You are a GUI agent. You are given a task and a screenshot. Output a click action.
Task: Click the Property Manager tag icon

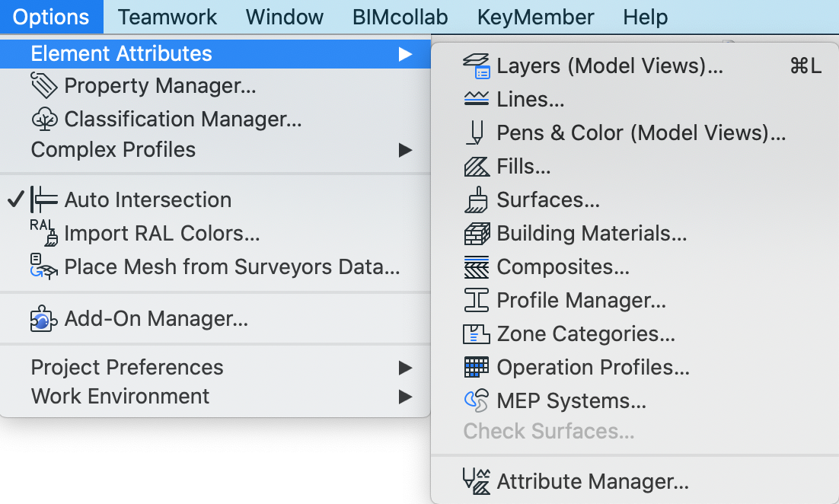[x=44, y=85]
